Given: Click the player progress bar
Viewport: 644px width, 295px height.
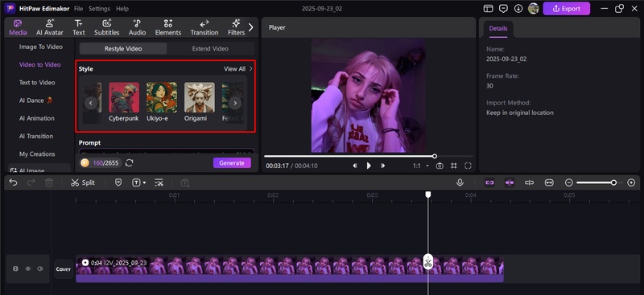Looking at the screenshot, I should pyautogui.click(x=369, y=156).
